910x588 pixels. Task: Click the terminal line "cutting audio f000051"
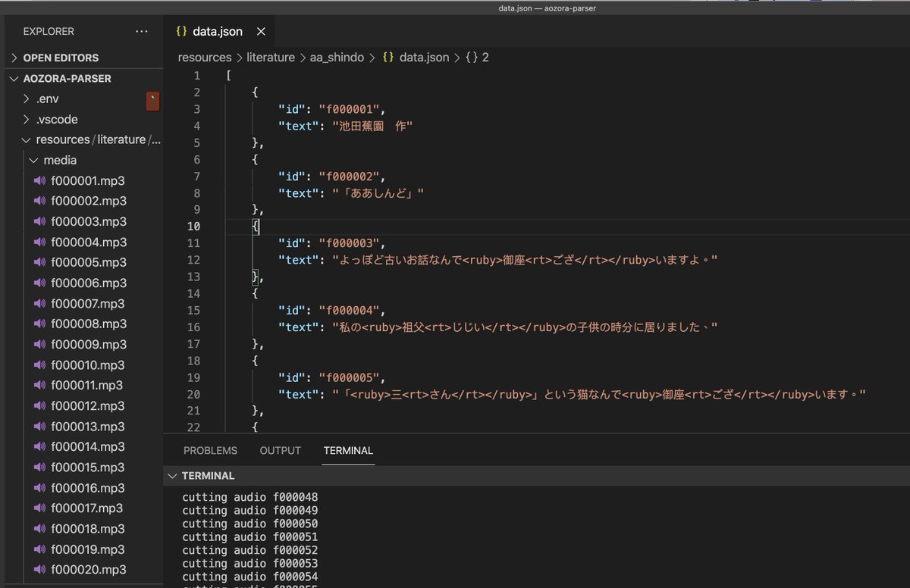tap(250, 537)
